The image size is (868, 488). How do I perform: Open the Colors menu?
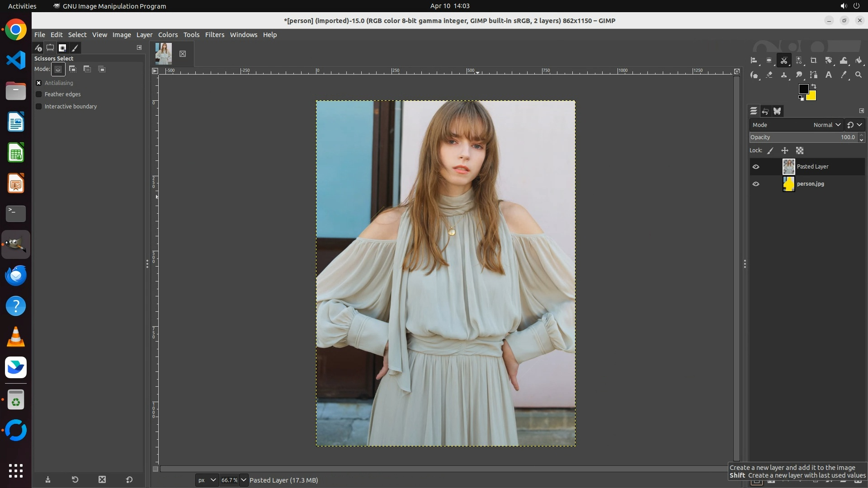[x=168, y=35]
